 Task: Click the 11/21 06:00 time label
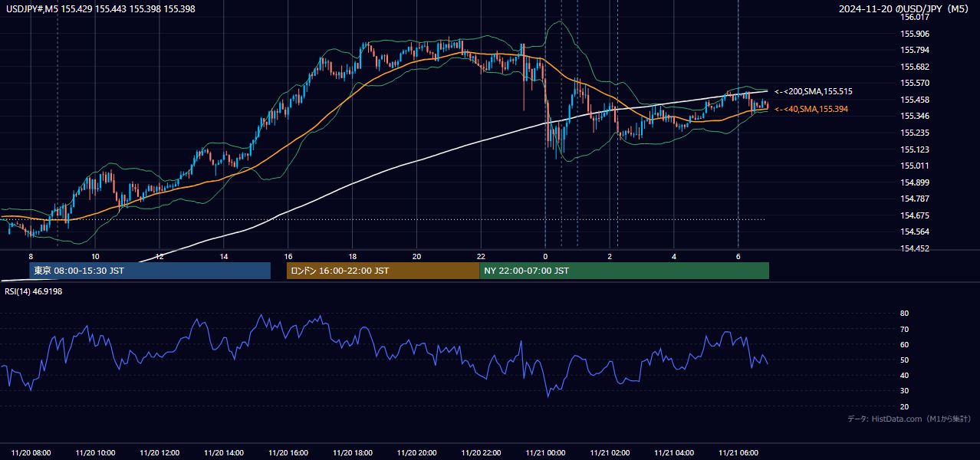tap(738, 453)
